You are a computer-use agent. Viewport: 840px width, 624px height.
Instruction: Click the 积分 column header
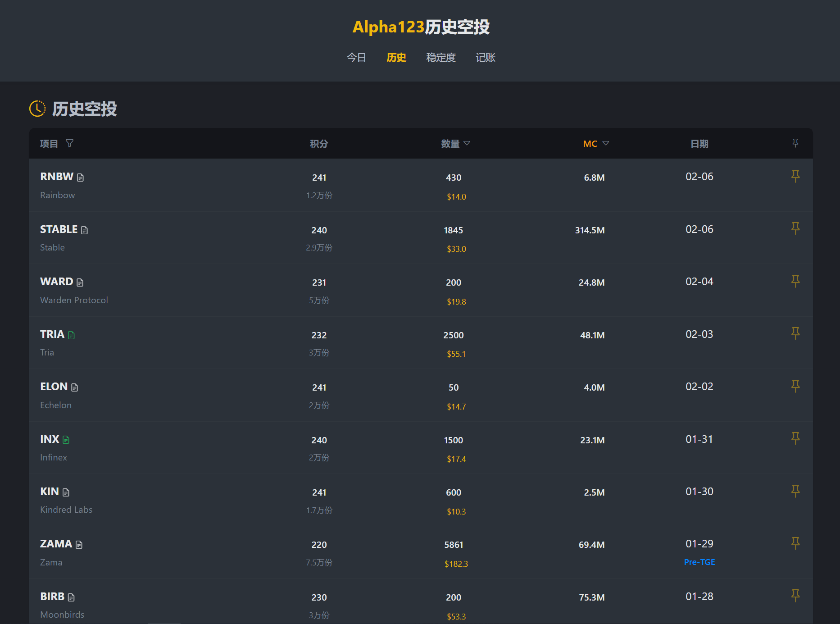coord(319,144)
